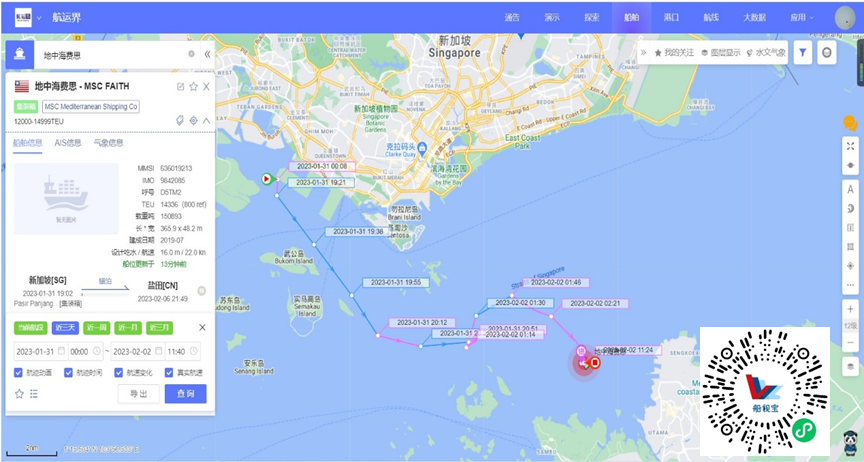Select the 近三天 quick range button
Viewport: 864px width, 462px height.
tap(65, 327)
